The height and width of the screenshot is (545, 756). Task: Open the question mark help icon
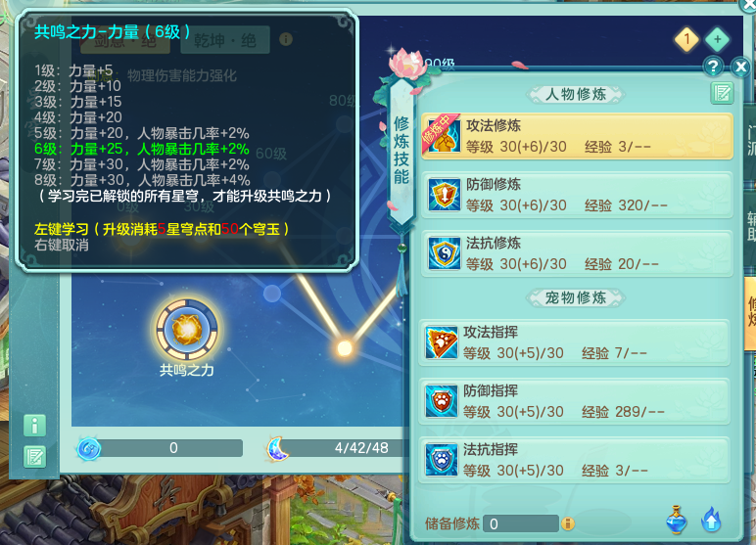(x=713, y=67)
